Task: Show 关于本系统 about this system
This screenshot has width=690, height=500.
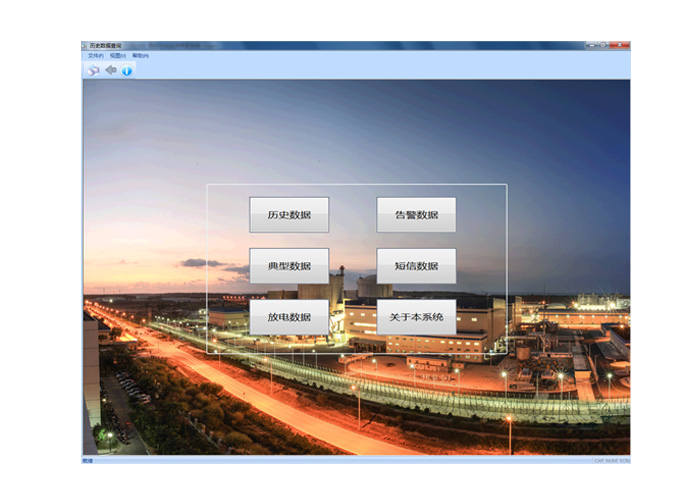Action: [x=416, y=318]
